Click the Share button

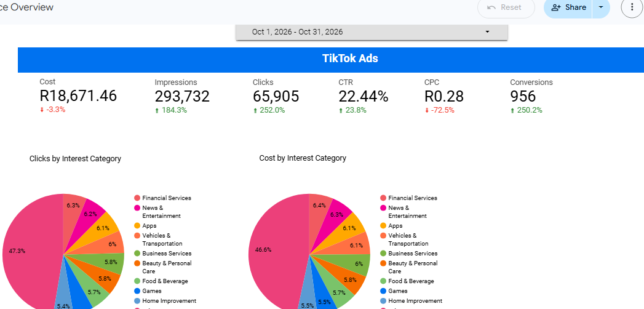coord(568,7)
